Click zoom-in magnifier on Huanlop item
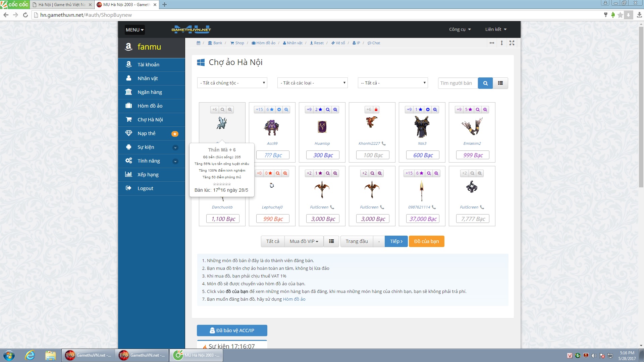Screen dimensions: 644x362 coord(335,110)
